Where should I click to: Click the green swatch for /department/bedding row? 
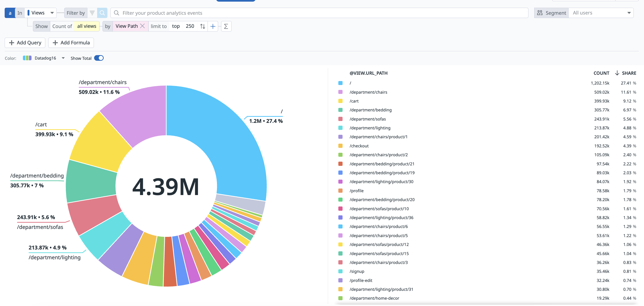click(340, 110)
